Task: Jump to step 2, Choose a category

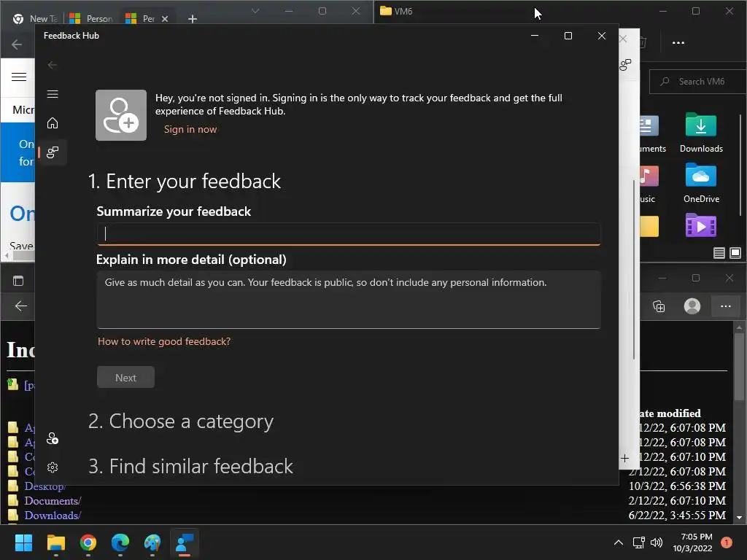Action: tap(181, 421)
